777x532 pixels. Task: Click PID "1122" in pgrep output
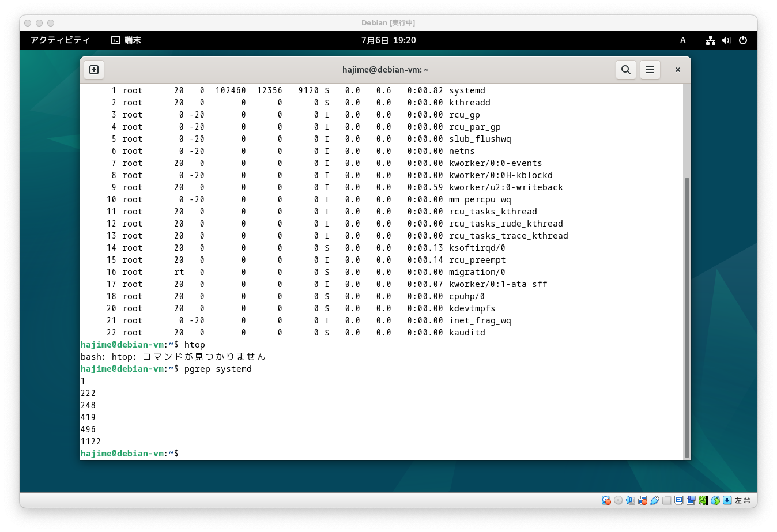point(91,442)
